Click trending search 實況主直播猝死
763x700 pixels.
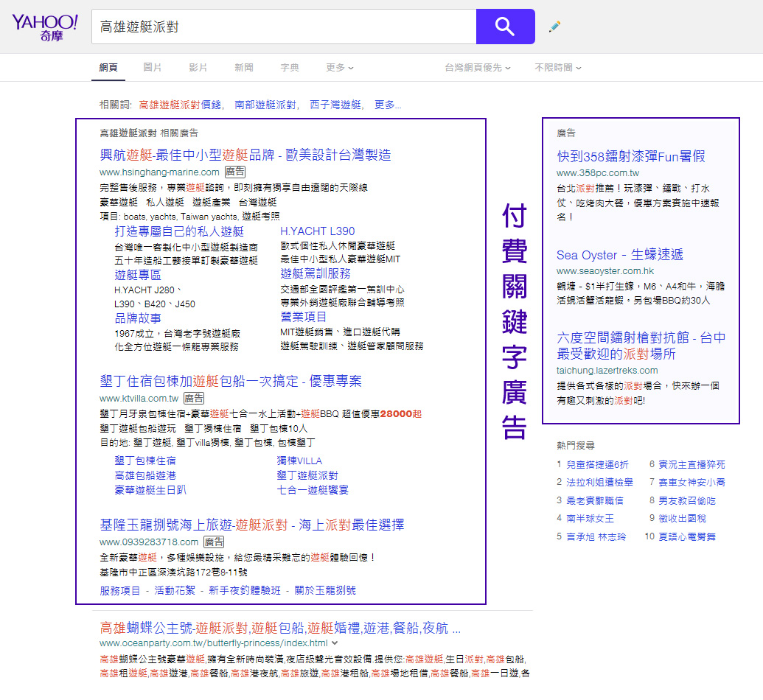click(692, 464)
